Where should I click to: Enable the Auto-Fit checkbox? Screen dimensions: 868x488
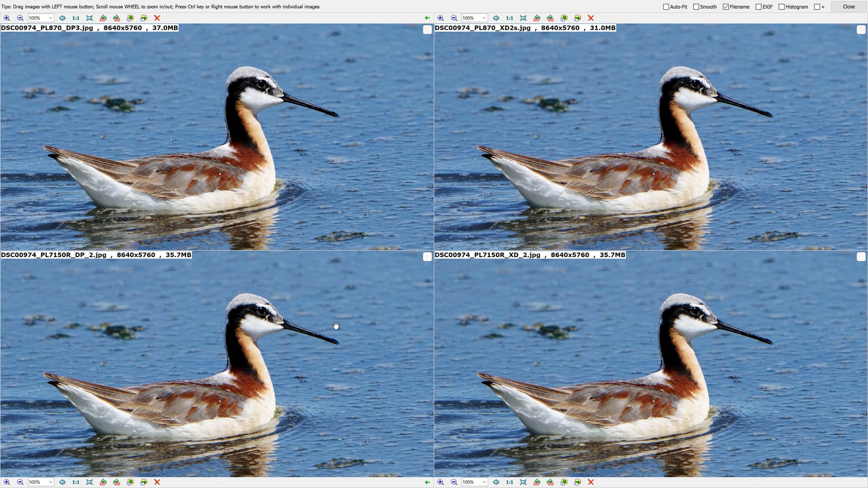pos(666,7)
